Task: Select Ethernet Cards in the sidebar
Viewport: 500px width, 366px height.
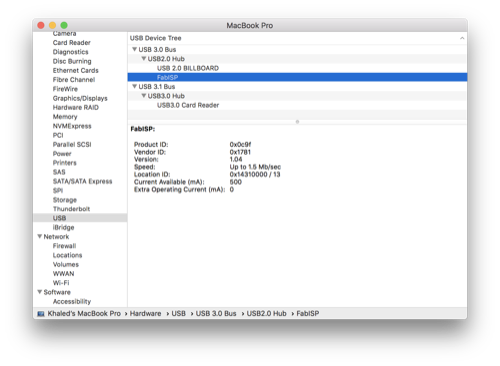Action: (76, 71)
